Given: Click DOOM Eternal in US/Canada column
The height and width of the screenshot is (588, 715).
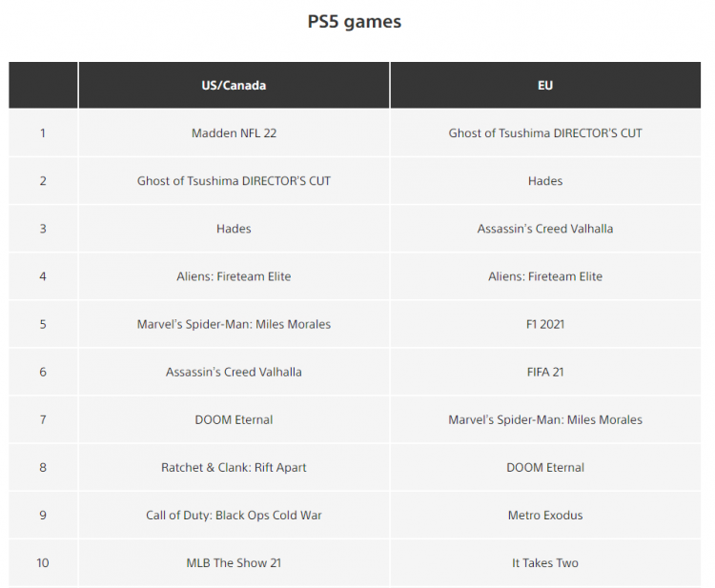Looking at the screenshot, I should [x=234, y=419].
